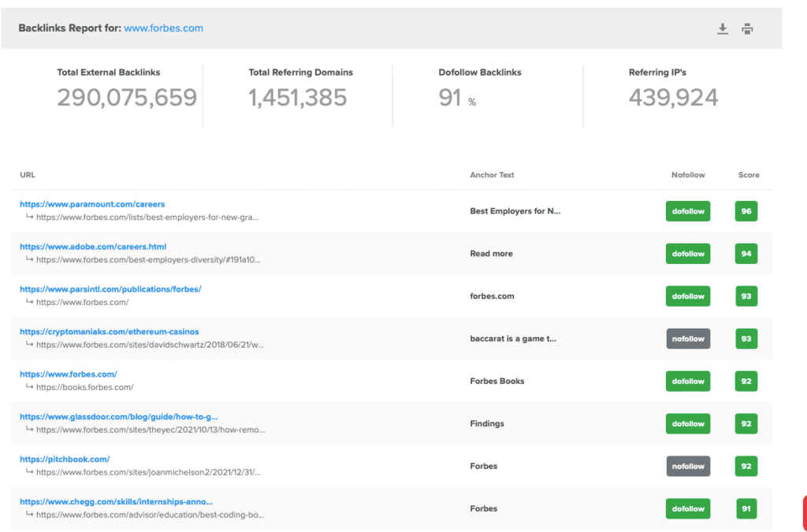
Task: Click the score 96 badge
Action: [x=746, y=211]
